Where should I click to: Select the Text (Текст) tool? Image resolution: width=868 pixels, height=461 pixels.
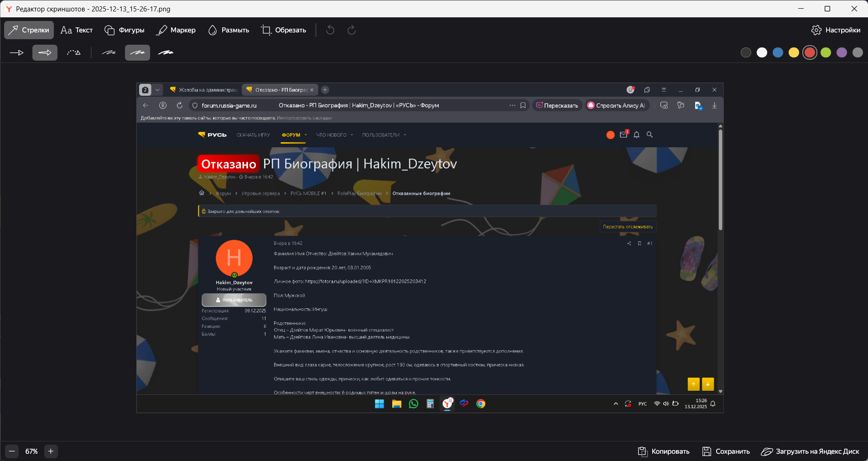pos(77,30)
